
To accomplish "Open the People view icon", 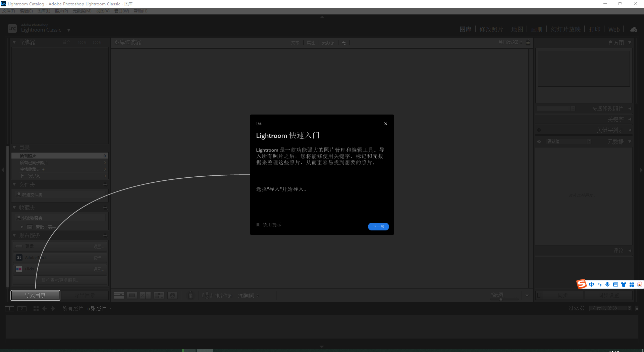I will [172, 295].
